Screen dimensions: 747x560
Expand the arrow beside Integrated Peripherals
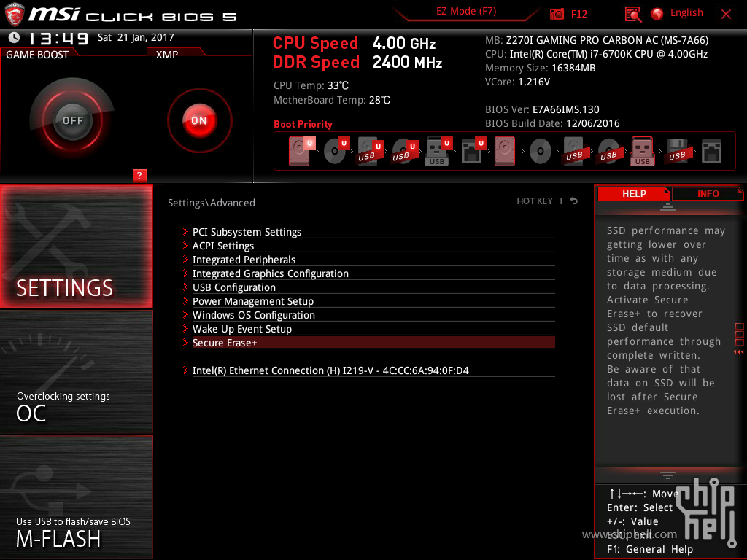(185, 259)
